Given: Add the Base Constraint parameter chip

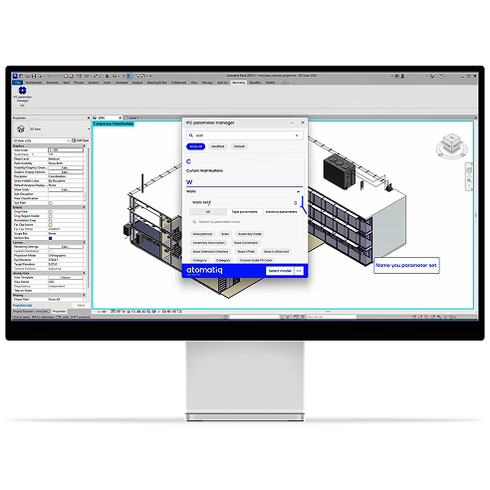Looking at the screenshot, I should pyautogui.click(x=246, y=243).
